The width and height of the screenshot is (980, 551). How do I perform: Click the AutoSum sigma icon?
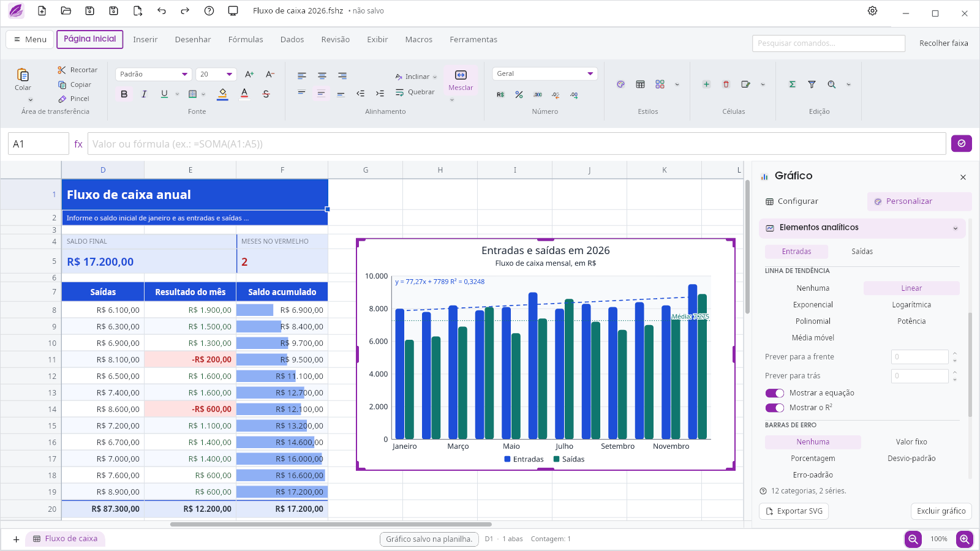792,84
